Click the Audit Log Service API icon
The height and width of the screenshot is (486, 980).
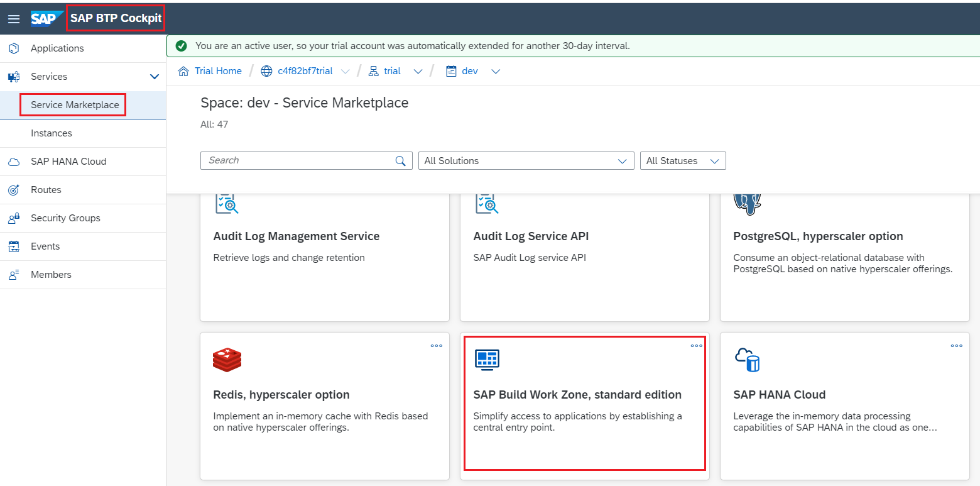coord(487,204)
